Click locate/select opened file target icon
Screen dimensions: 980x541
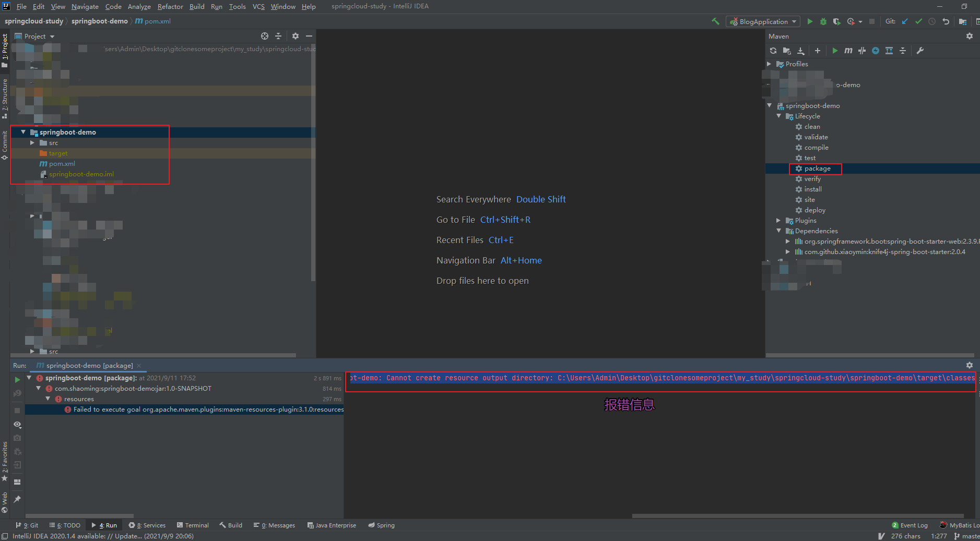coord(265,36)
